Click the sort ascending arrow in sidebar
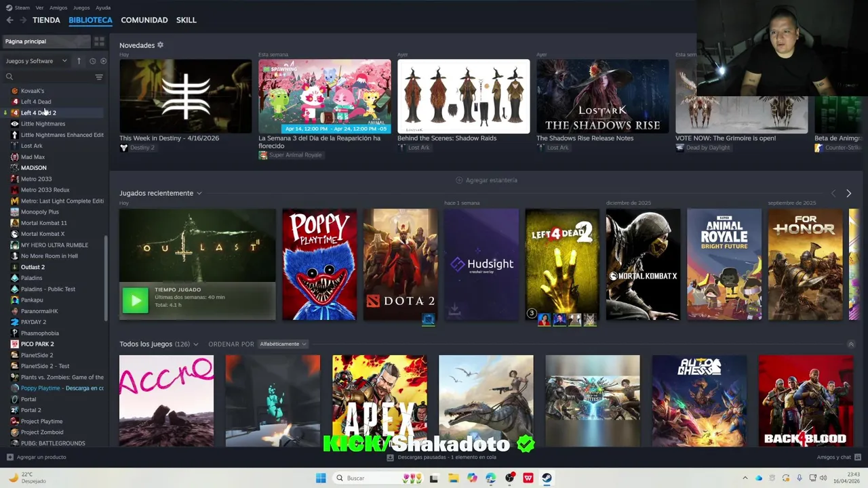Image resolution: width=868 pixels, height=488 pixels. point(79,61)
